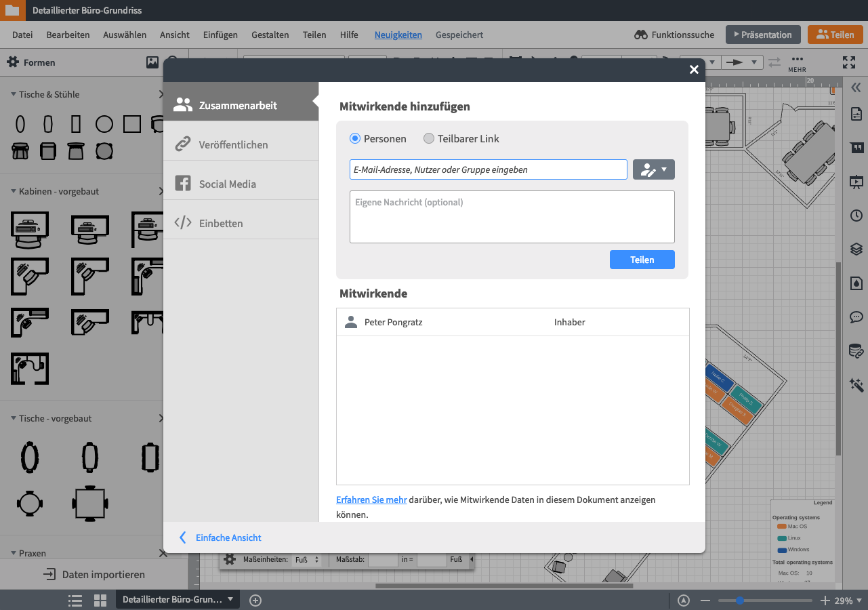Image resolution: width=868 pixels, height=610 pixels.
Task: Click the magic wand sparkle icon
Action: pos(856,385)
